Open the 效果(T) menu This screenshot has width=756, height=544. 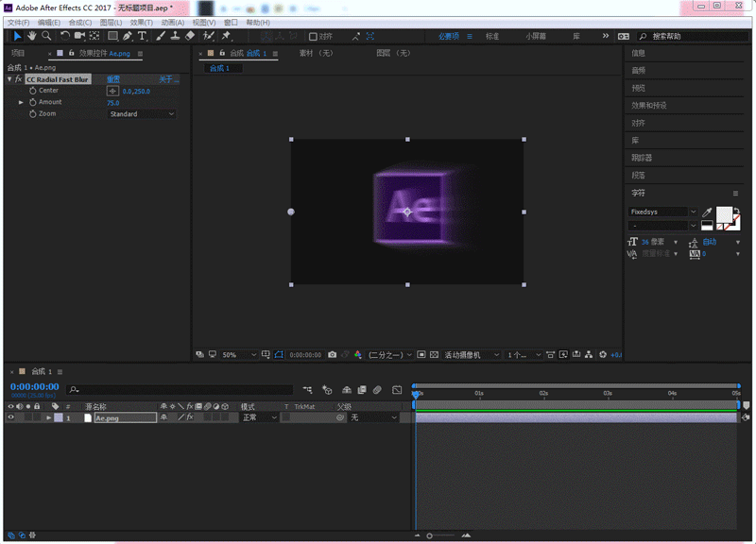coord(141,22)
